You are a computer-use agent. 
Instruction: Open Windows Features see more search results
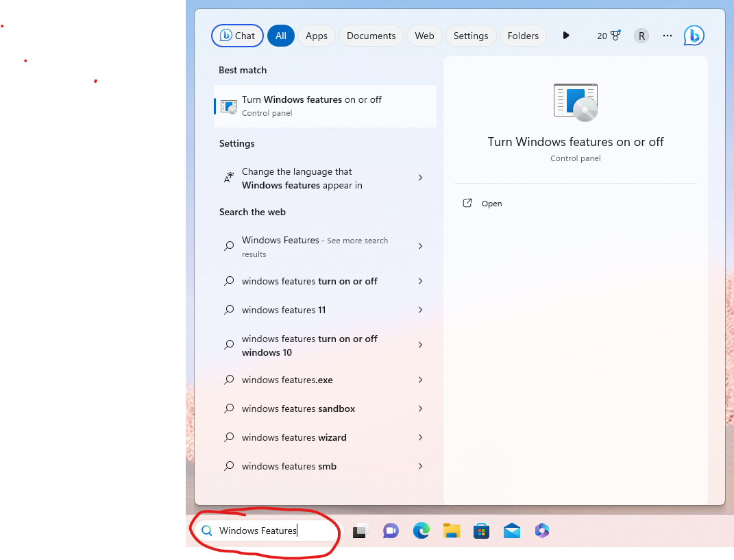tap(419, 246)
